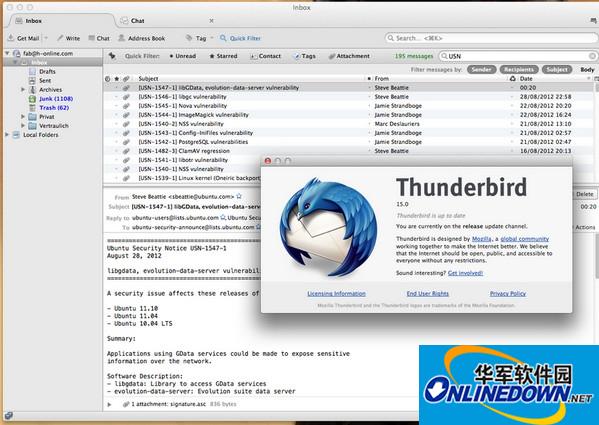Click the online status icon in status bar
This screenshot has height=425, width=599.
tap(8, 416)
